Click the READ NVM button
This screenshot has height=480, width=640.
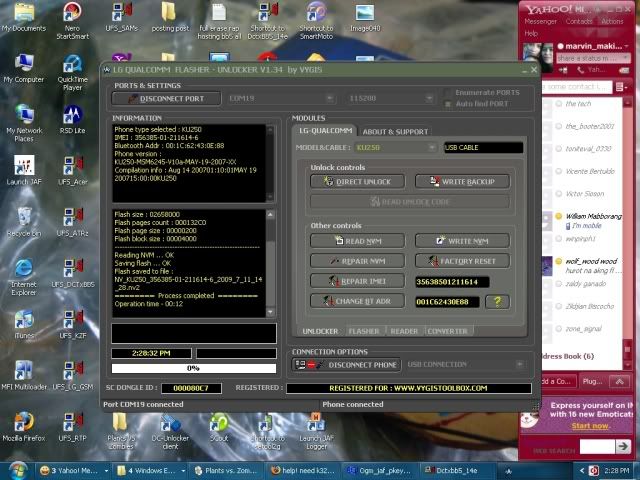tap(358, 241)
